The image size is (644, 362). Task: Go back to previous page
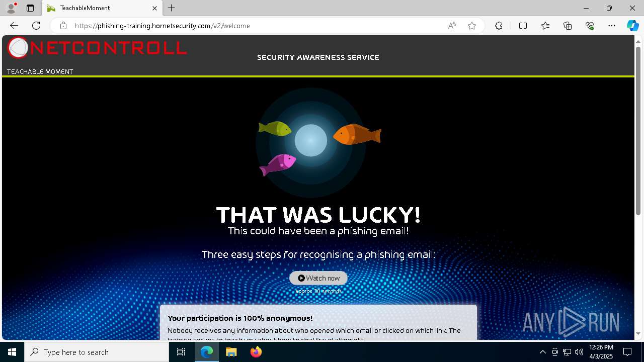pos(14,26)
